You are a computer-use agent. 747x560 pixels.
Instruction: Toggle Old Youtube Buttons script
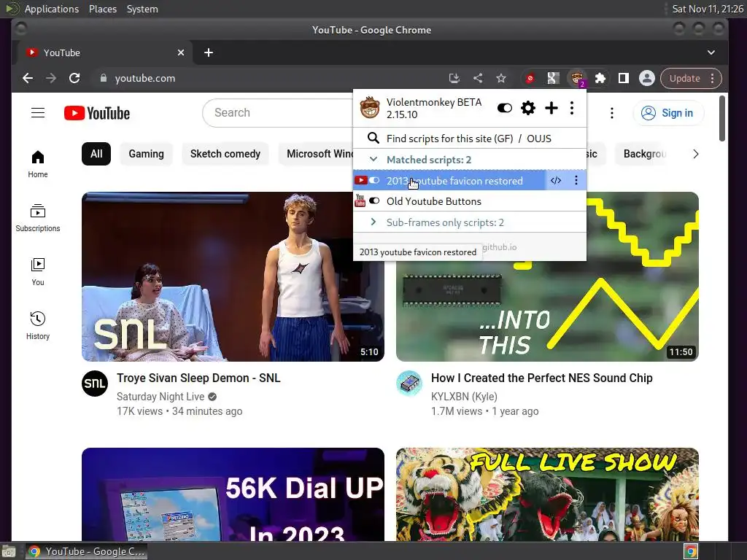(374, 201)
